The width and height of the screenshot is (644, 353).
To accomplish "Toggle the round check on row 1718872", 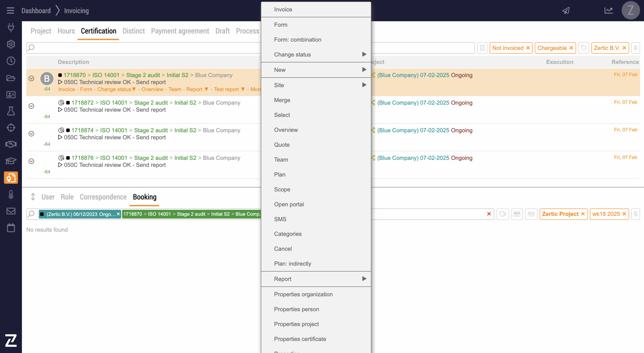I will coord(31,106).
